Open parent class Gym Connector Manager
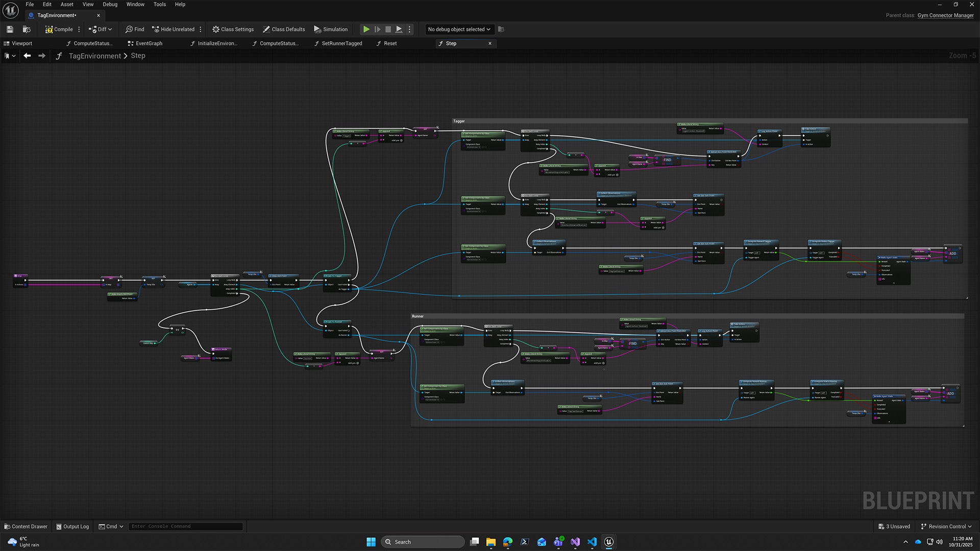Viewport: 980px width, 551px height. 945,15
